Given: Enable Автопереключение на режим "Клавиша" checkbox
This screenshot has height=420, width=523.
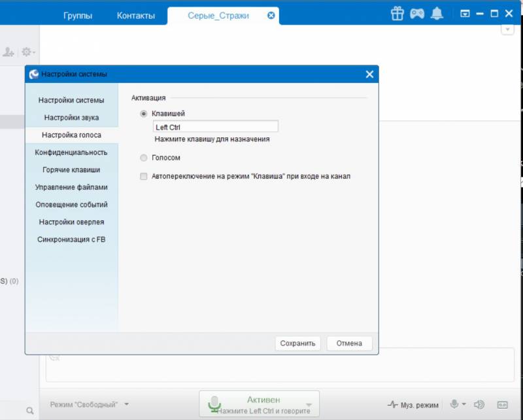Looking at the screenshot, I should tap(144, 176).
